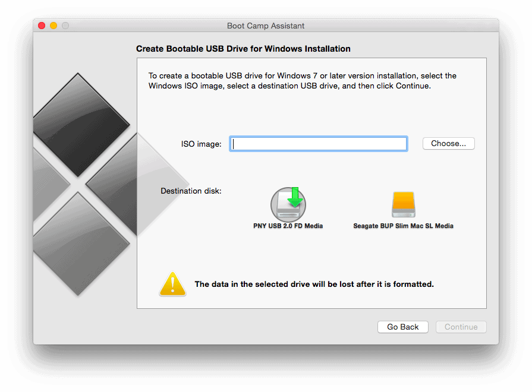Click inside the ISO image text field
The width and height of the screenshot is (532, 392).
pos(318,143)
